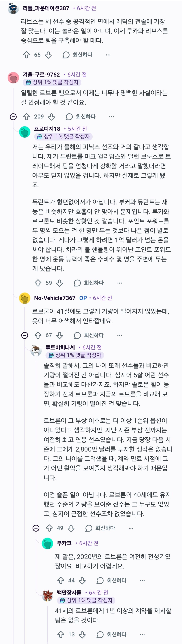Open more options on 리틀_파운데이션387's comment
The height and width of the screenshot is (644, 182).
108,55
